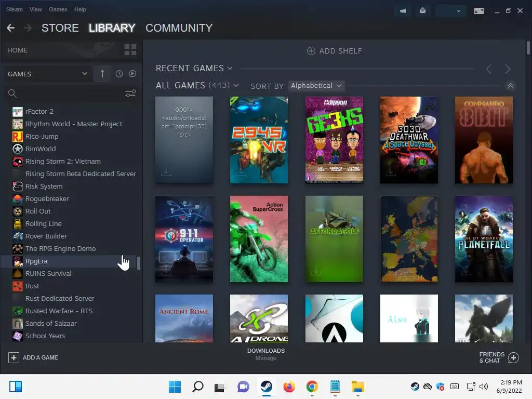532x399 pixels.
Task: Open 8Bit Commando game cover
Action: [x=484, y=140]
